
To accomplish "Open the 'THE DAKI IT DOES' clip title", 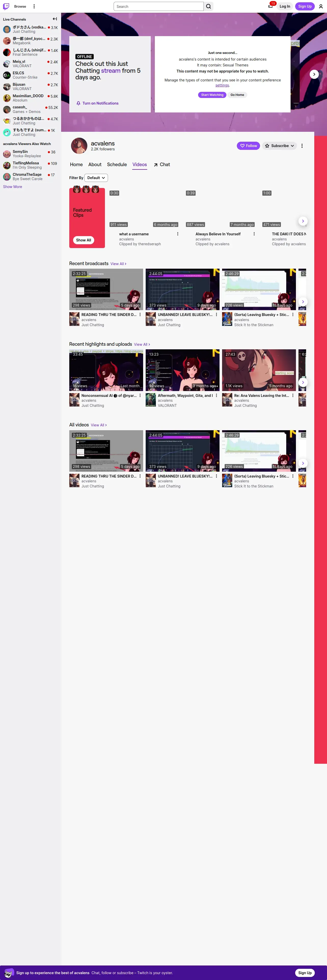I will click(289, 234).
